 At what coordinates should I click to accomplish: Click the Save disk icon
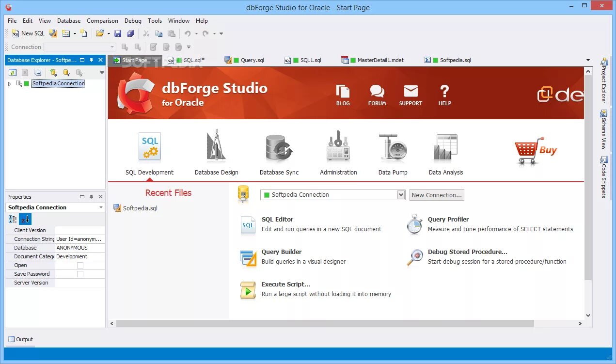[118, 33]
